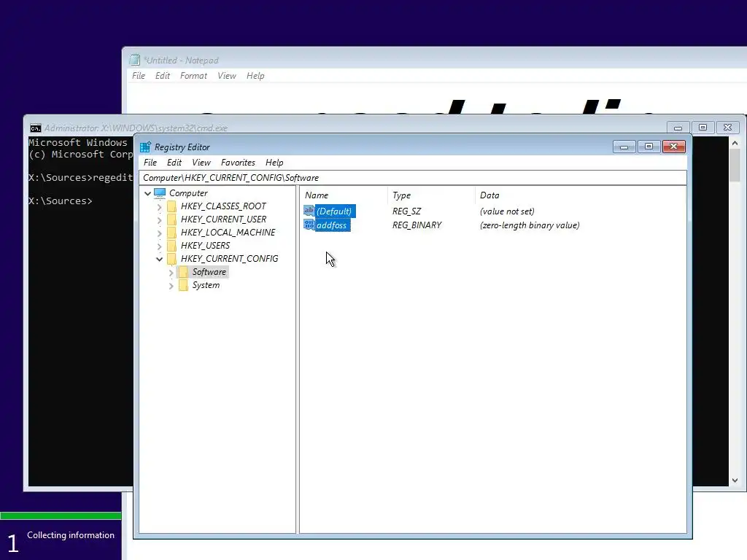Open the Registry Editor View menu
The height and width of the screenshot is (560, 747).
(201, 163)
